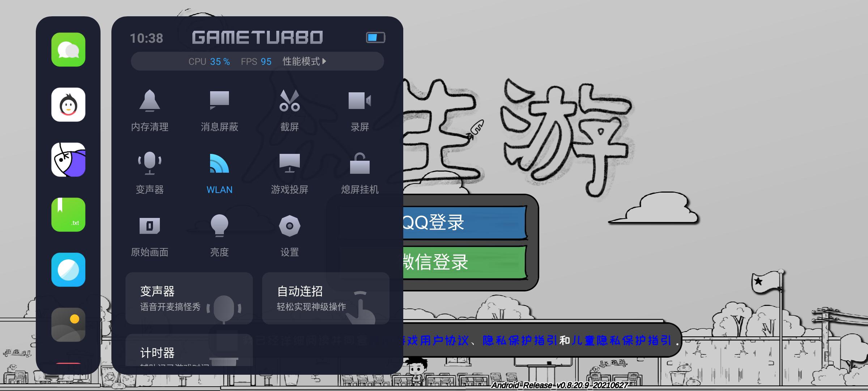Click the 10:38 clock text
Viewport: 868px width, 391px height.
pyautogui.click(x=146, y=38)
